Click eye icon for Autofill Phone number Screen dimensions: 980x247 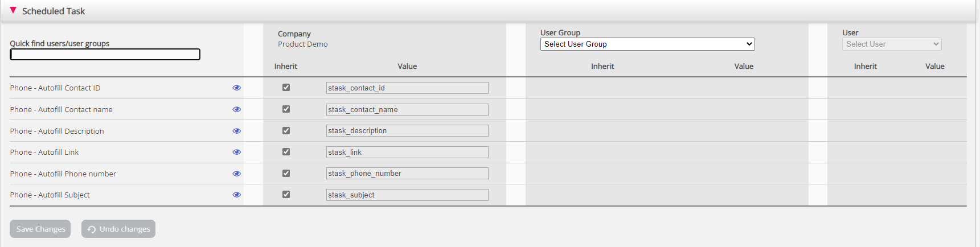click(236, 174)
